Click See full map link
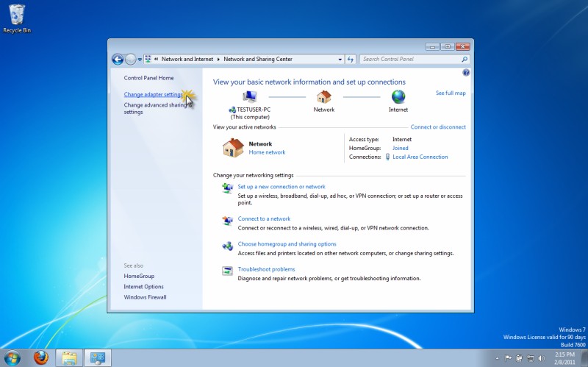Image resolution: width=588 pixels, height=367 pixels. [451, 93]
